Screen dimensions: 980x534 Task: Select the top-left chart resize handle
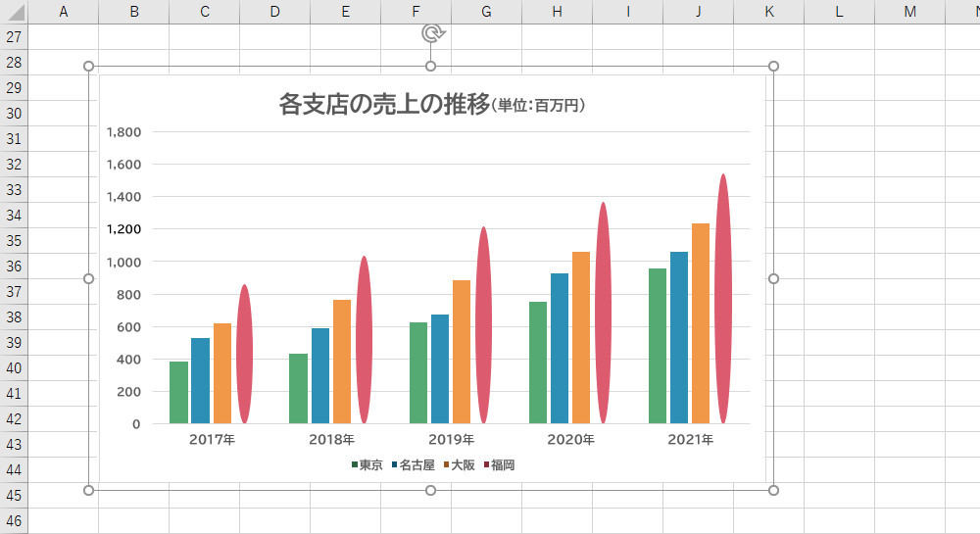[x=89, y=67]
